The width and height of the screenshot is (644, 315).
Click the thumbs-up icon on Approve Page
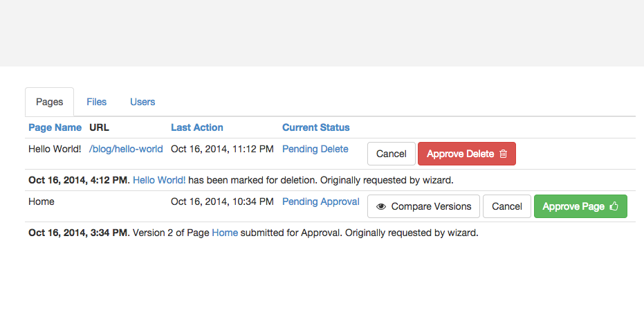coord(614,206)
